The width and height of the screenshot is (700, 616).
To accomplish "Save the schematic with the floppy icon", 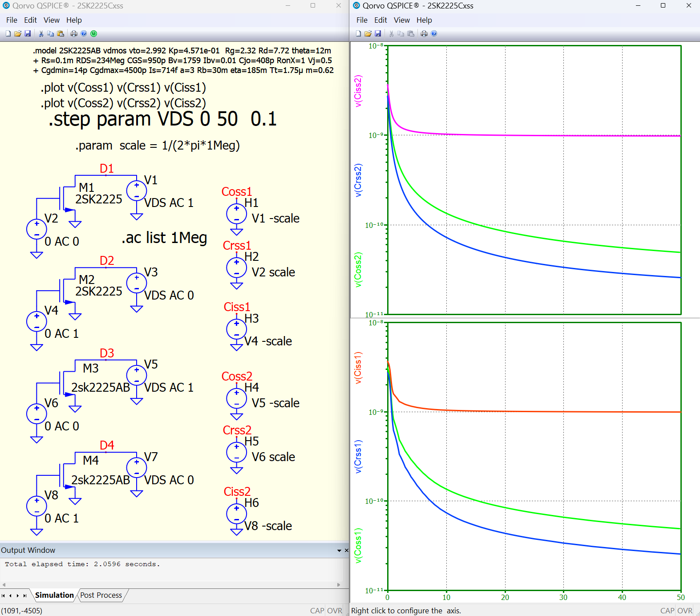I will (x=28, y=33).
